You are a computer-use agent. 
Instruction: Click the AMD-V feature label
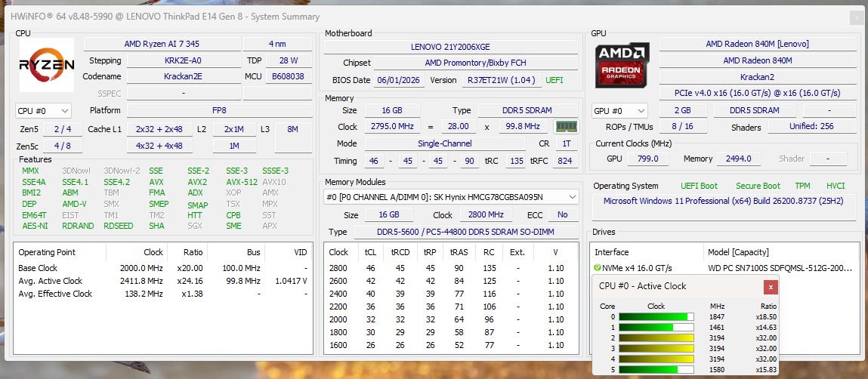tap(74, 204)
